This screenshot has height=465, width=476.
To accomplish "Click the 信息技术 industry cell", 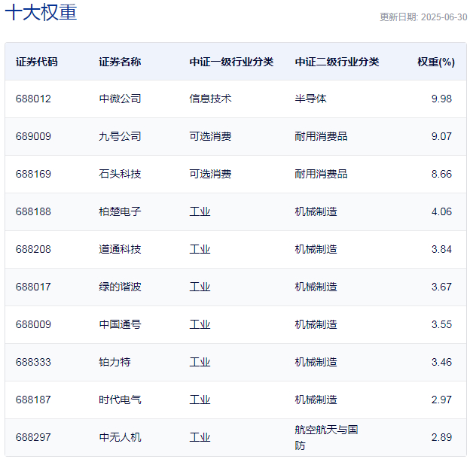I will pyautogui.click(x=210, y=99).
